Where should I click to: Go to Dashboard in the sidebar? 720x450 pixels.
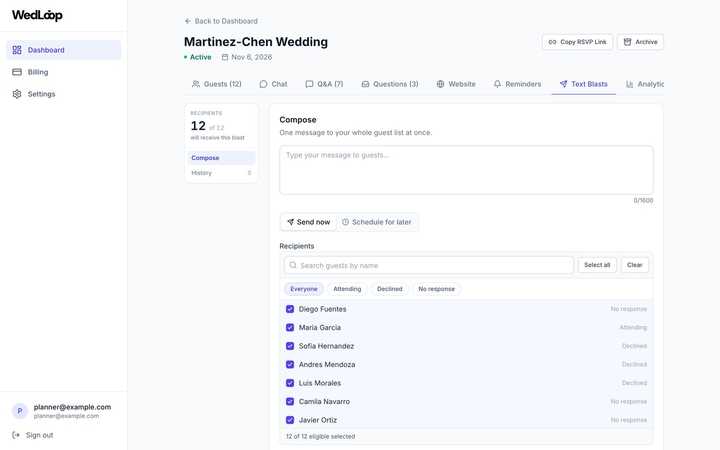click(63, 50)
